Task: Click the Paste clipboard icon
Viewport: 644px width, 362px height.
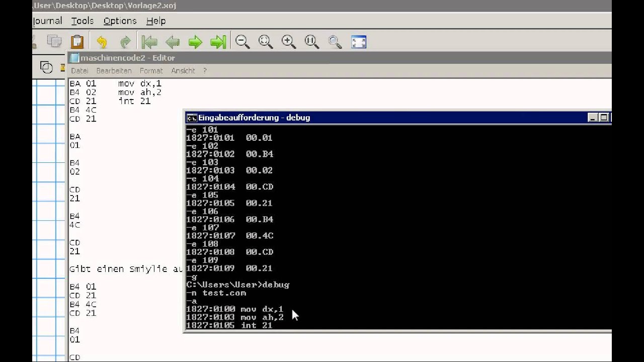Action: pos(77,41)
